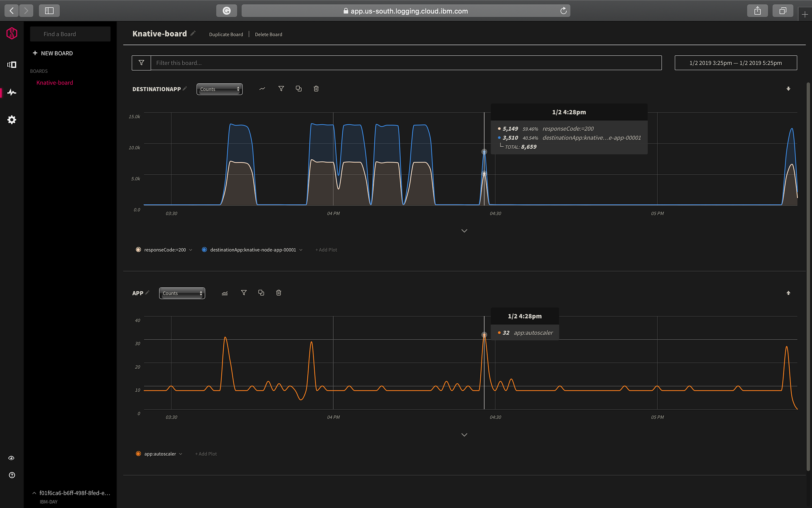Switch APP graph chart type icon
Image resolution: width=812 pixels, height=508 pixels.
tap(225, 293)
